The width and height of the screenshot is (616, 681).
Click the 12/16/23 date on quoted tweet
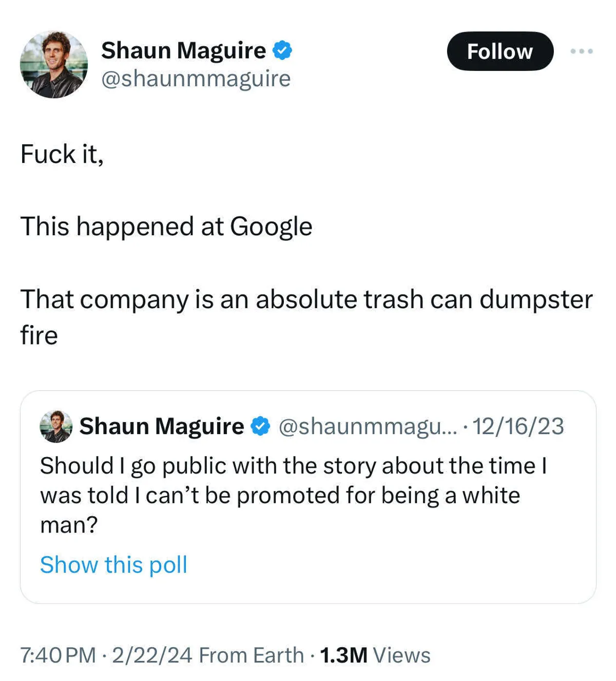[518, 426]
